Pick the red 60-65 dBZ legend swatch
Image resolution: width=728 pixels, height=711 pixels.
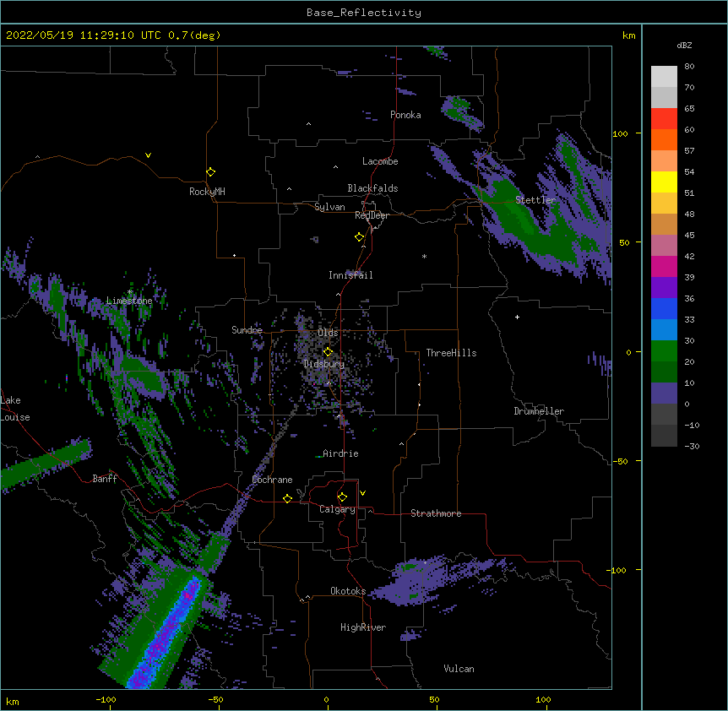664,118
